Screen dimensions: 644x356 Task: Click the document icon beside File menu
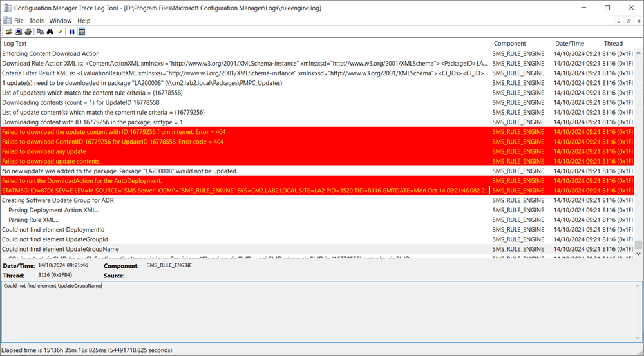pos(7,21)
